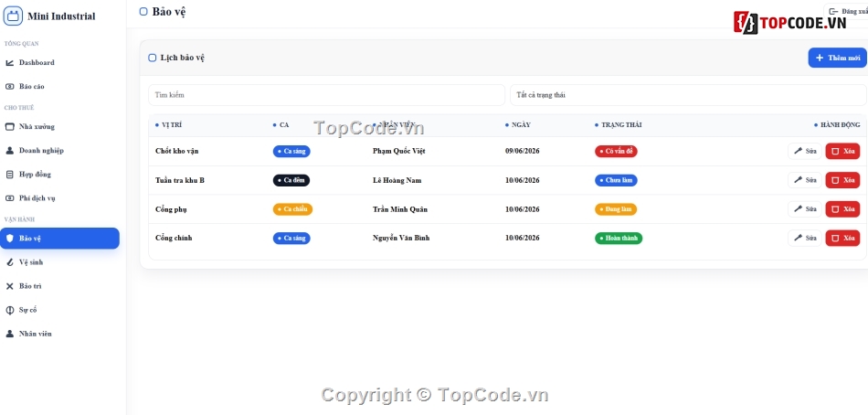This screenshot has width=868, height=415.
Task: Click the NGÀY column header
Action: click(517, 125)
